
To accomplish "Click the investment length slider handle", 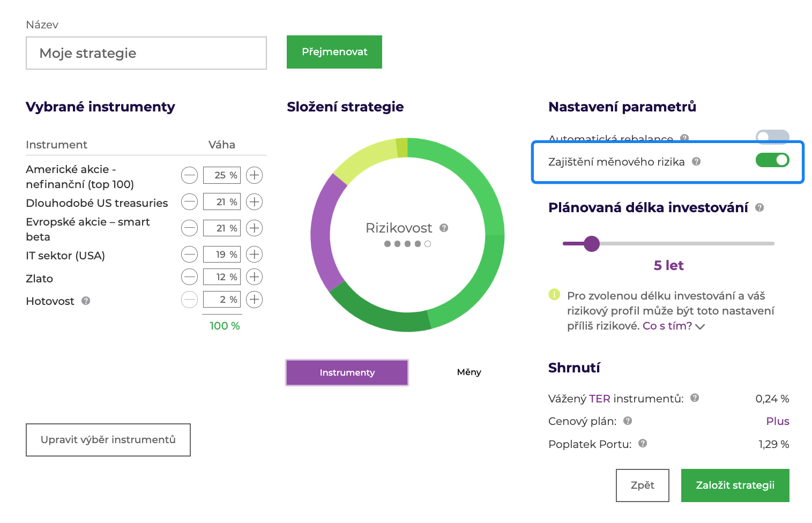I will coord(592,244).
